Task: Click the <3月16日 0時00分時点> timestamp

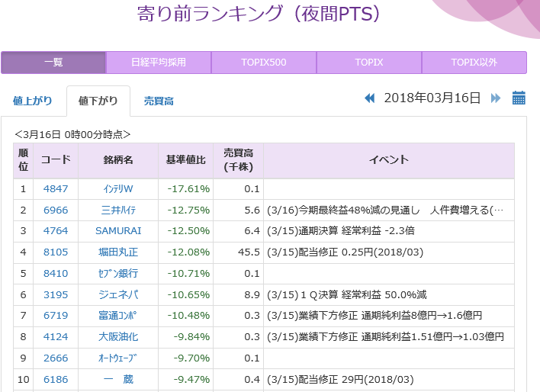Action: pos(72,135)
